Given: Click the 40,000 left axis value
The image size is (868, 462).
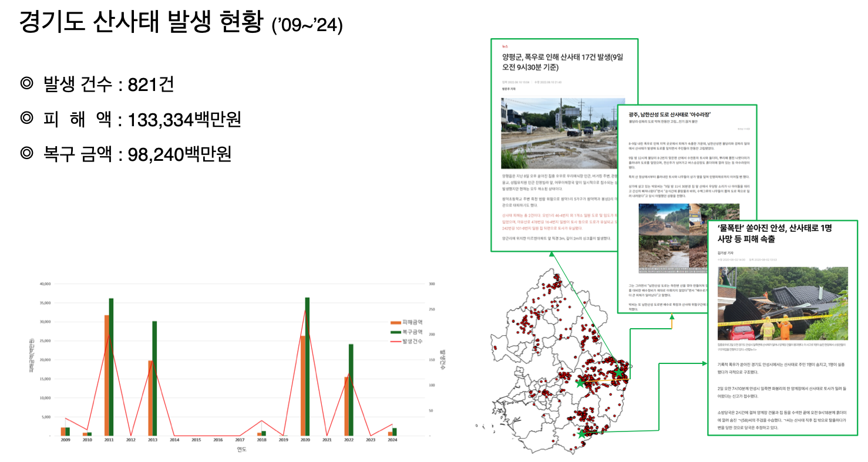Looking at the screenshot, I should pyautogui.click(x=45, y=284).
